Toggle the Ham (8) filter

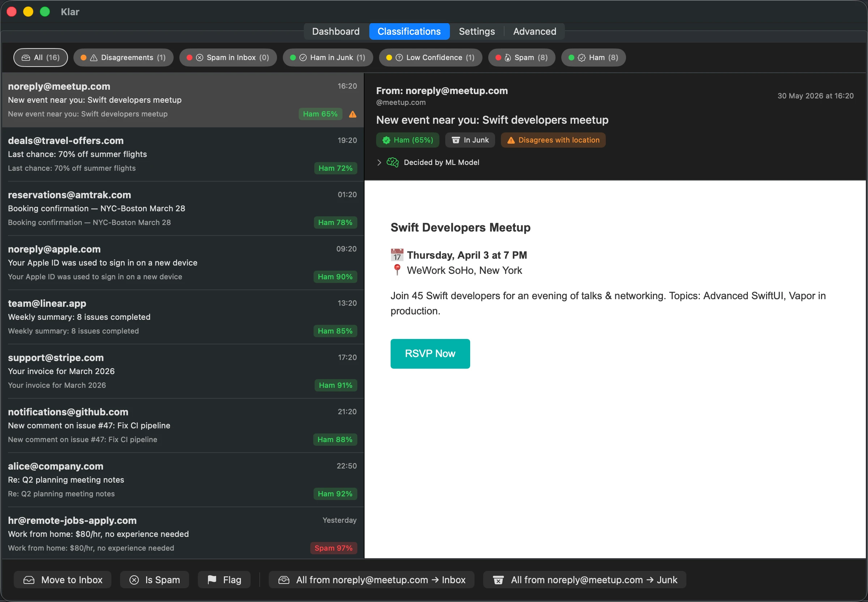click(x=593, y=57)
